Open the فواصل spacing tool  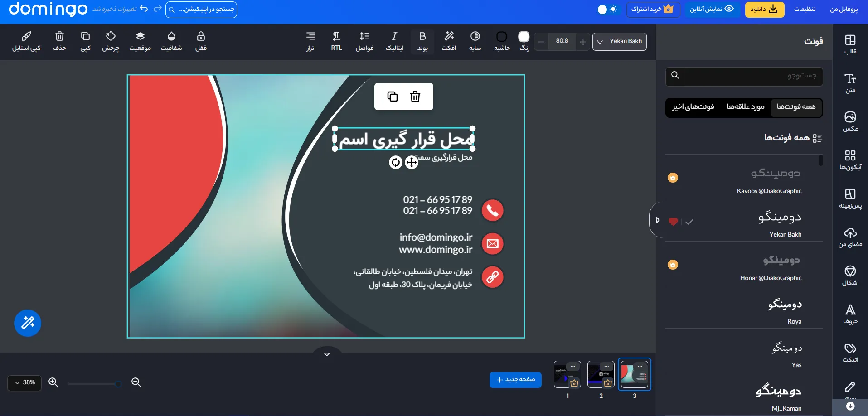[x=364, y=41]
